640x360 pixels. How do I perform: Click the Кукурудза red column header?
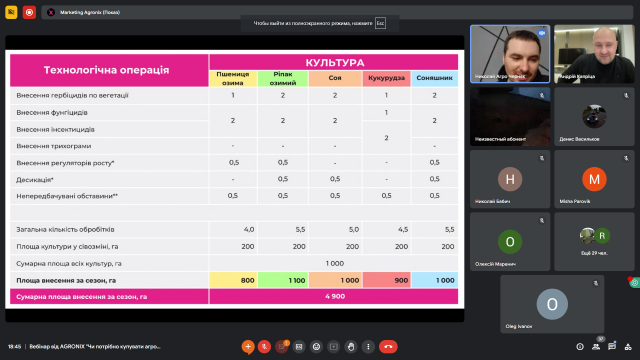pos(387,78)
